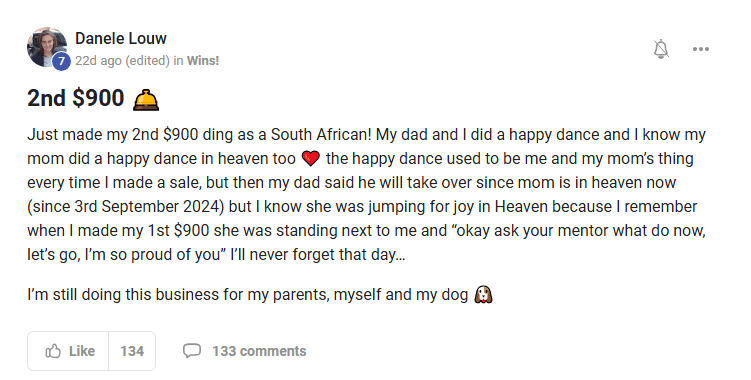Click the thumbs-up icon
This screenshot has width=751, height=380.
pyautogui.click(x=53, y=351)
